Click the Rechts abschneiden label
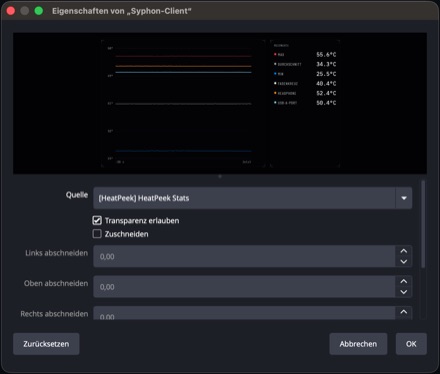 point(54,314)
